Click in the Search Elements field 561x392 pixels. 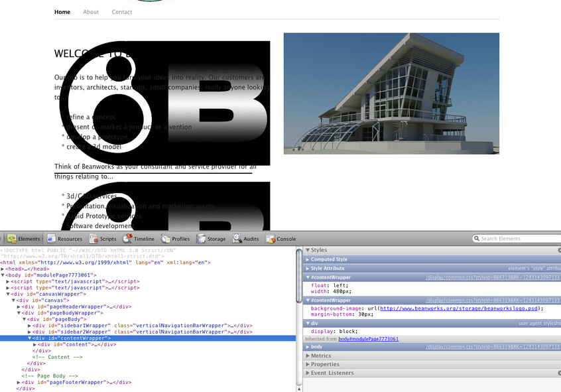517,238
